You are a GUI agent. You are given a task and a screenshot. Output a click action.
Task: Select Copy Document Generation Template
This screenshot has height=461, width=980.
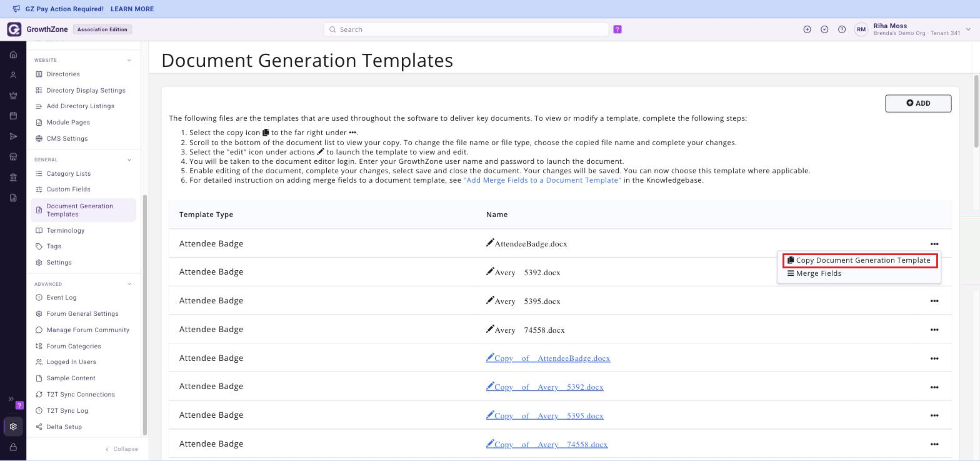(859, 260)
